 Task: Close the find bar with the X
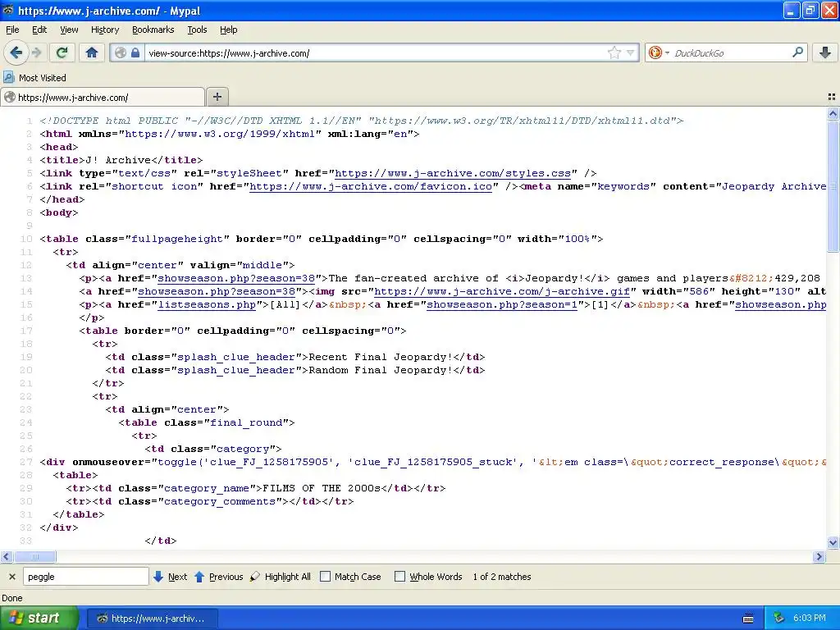[x=11, y=577]
